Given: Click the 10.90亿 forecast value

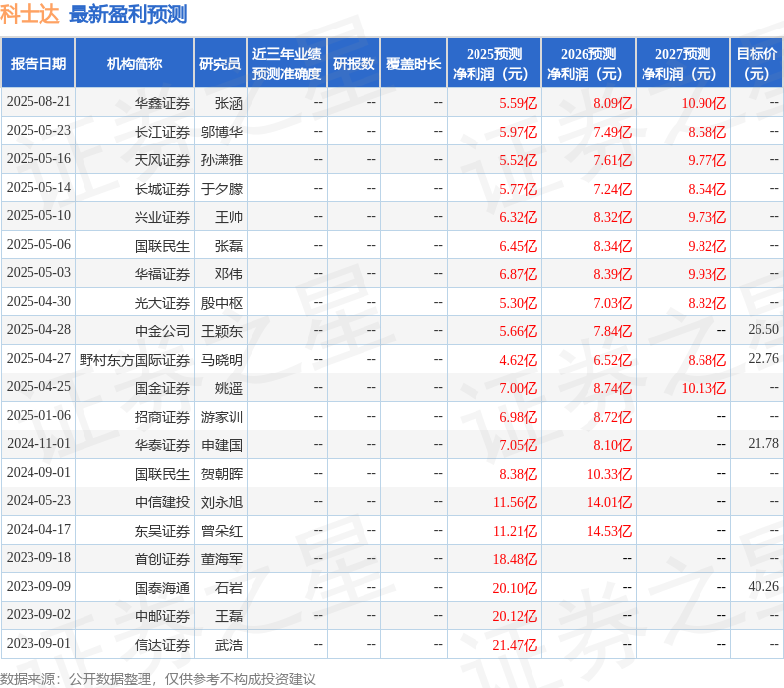Looking at the screenshot, I should [703, 103].
